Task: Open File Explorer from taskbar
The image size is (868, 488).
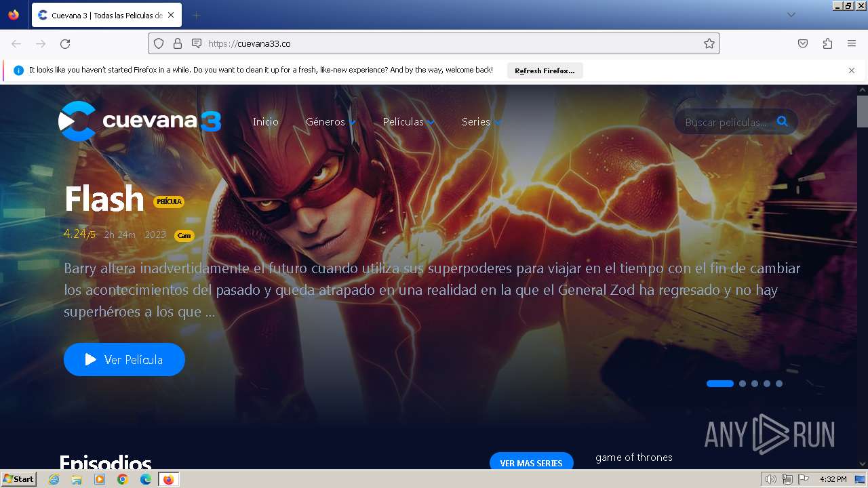Action: [77, 479]
